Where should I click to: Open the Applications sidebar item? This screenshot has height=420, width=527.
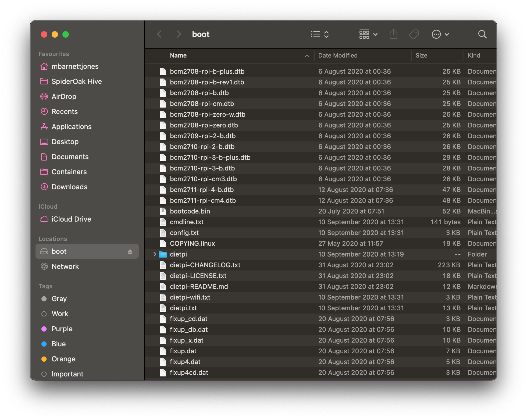pyautogui.click(x=71, y=126)
